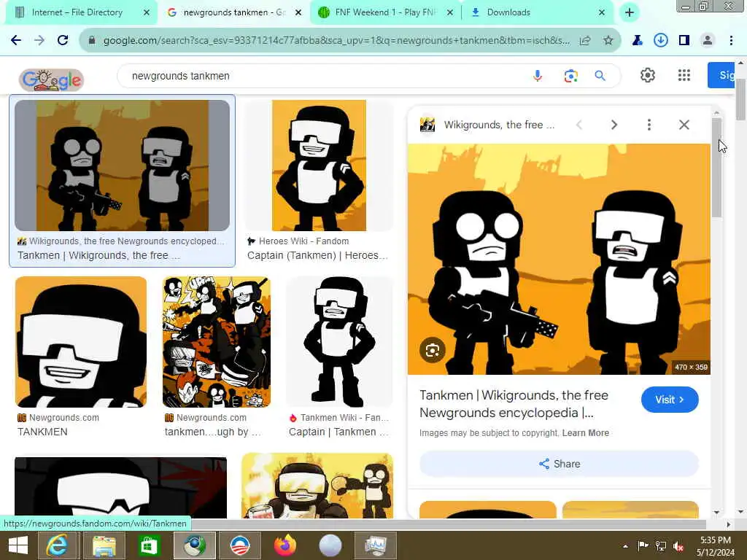Click the muted volume tray icon

pyautogui.click(x=678, y=546)
